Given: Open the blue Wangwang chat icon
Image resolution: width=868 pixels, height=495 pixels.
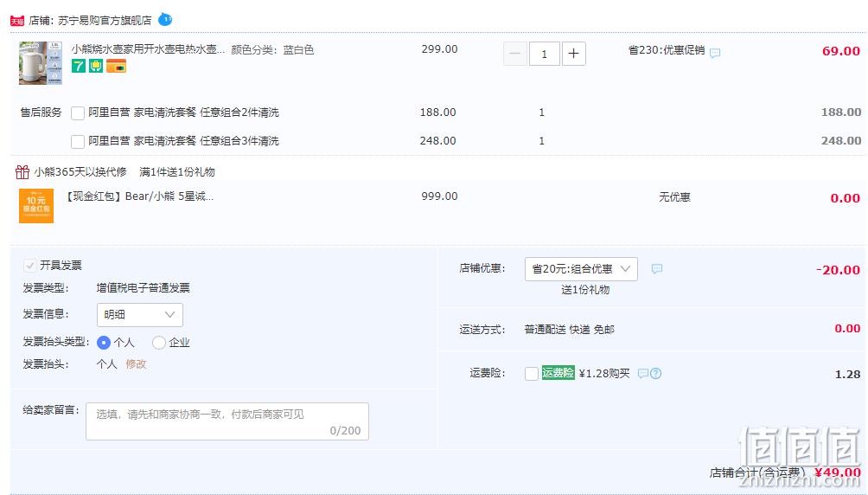Looking at the screenshot, I should [165, 19].
